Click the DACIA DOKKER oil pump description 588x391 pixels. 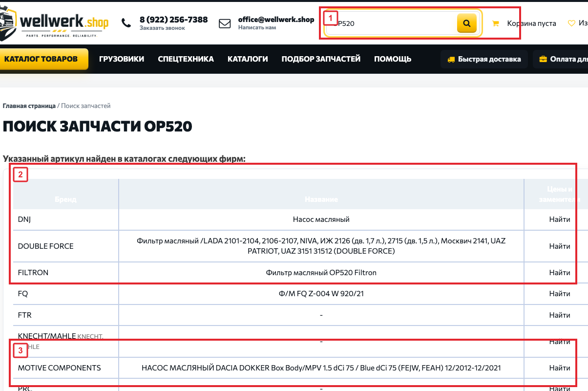pyautogui.click(x=321, y=368)
